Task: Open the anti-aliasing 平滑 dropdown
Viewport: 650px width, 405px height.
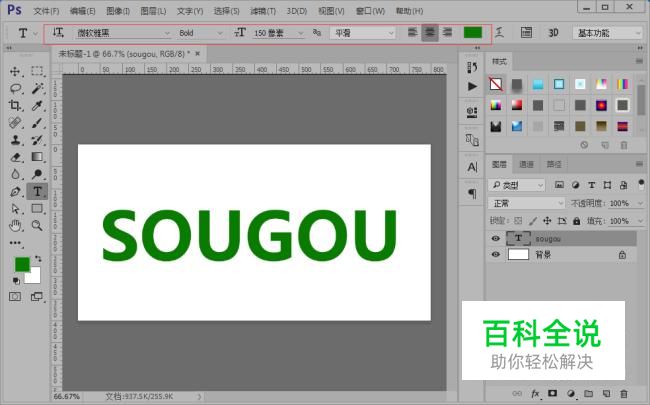Action: point(363,33)
